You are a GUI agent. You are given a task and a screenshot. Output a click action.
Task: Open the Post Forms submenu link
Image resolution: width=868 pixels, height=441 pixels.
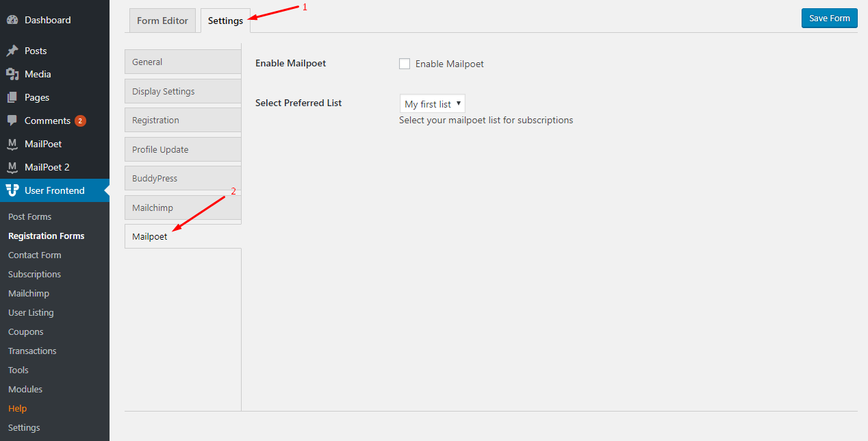[x=30, y=216]
